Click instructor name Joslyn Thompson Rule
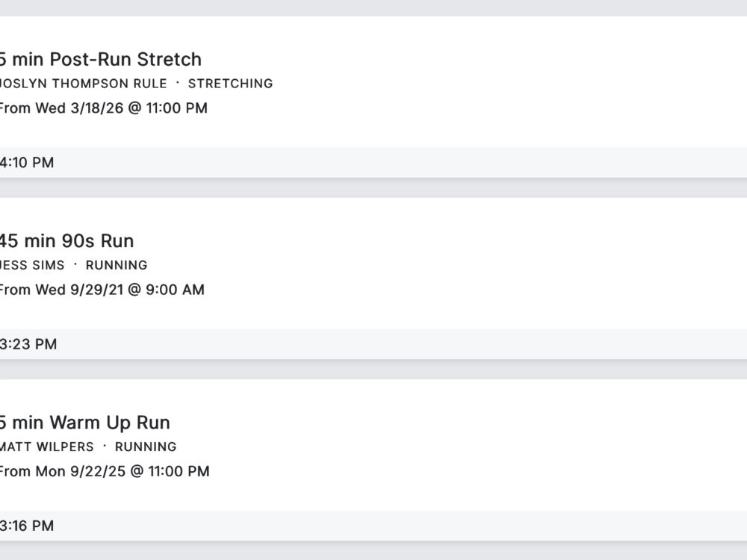The image size is (747, 560). 83,84
